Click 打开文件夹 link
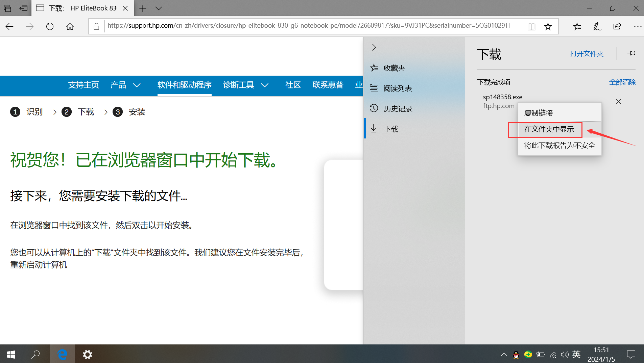The width and height of the screenshot is (644, 363). pos(587,54)
